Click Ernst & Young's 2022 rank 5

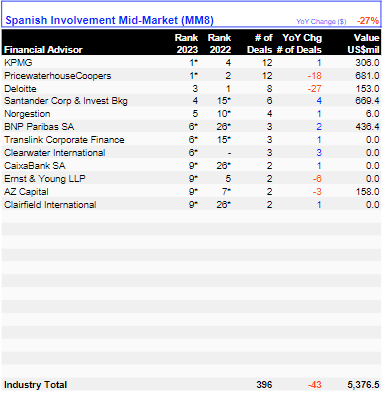click(x=228, y=179)
